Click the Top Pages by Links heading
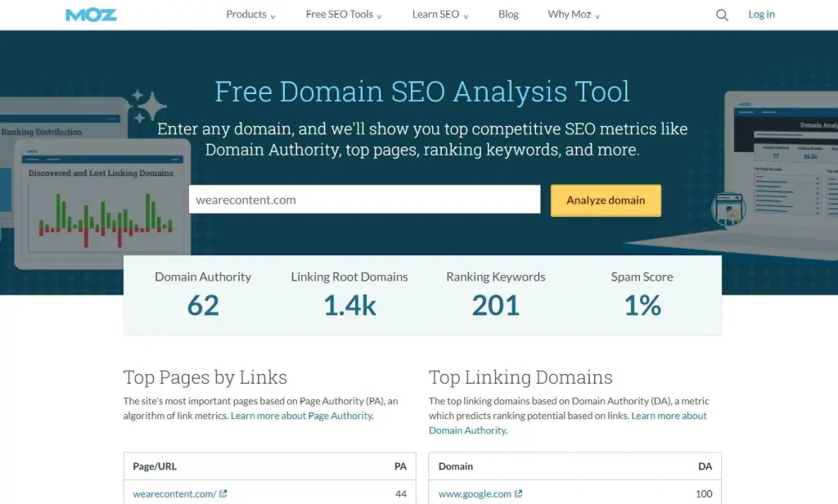 (x=205, y=377)
